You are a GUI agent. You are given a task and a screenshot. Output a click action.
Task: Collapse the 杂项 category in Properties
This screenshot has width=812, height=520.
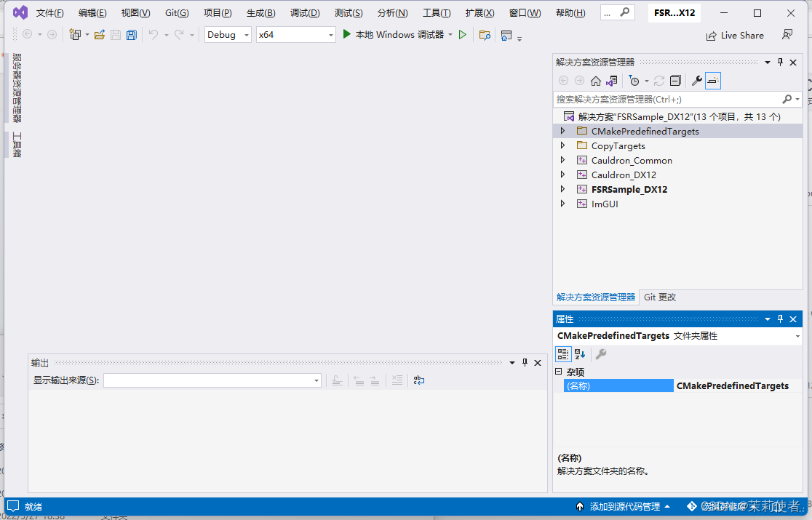point(558,372)
